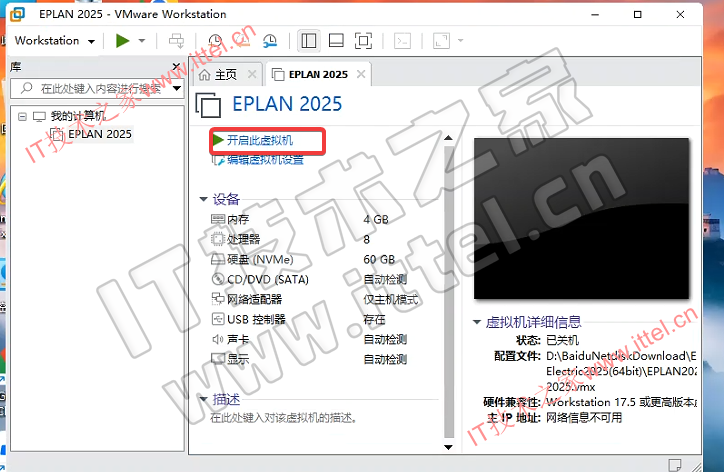Click the vertical scrollbar track in details pane
This screenshot has width=724, height=472.
[x=448, y=292]
